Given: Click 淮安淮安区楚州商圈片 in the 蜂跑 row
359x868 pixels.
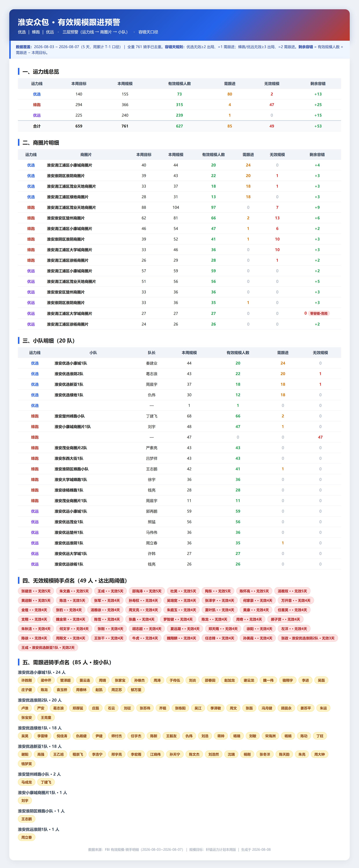Looking at the screenshot, I should (x=66, y=218).
